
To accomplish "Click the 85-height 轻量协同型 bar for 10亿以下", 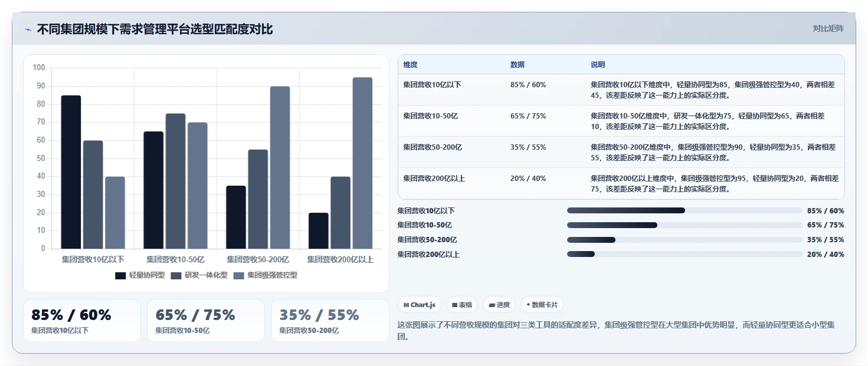I will [71, 172].
